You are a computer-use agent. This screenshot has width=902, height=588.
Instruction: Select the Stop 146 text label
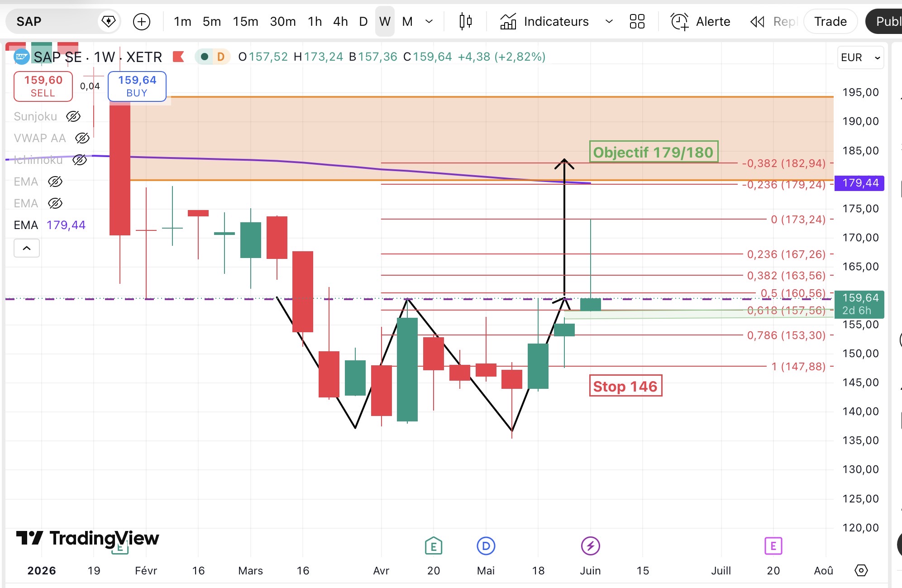(x=625, y=386)
